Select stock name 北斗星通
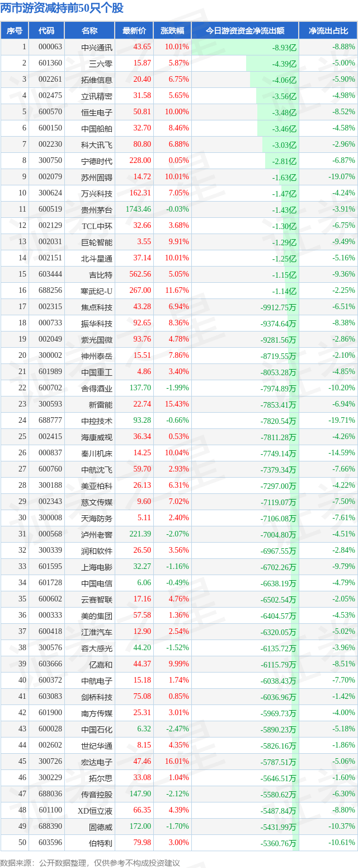This screenshot has width=358, height=868. pos(97,258)
